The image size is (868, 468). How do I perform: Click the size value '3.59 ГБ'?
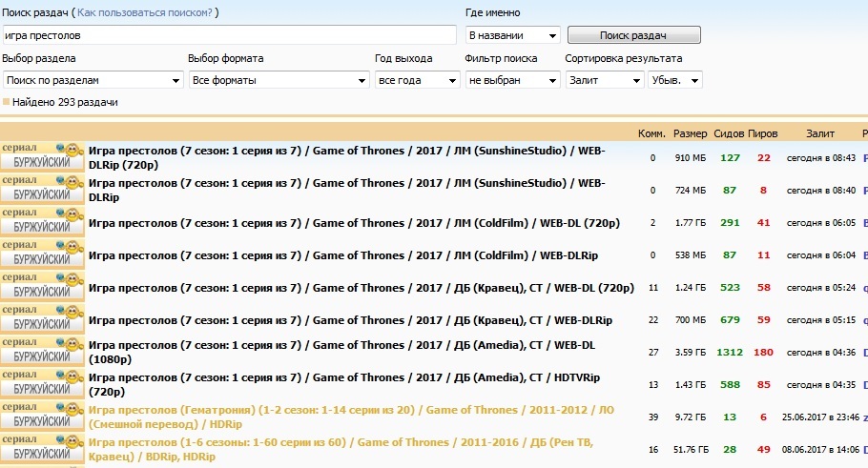[691, 353]
